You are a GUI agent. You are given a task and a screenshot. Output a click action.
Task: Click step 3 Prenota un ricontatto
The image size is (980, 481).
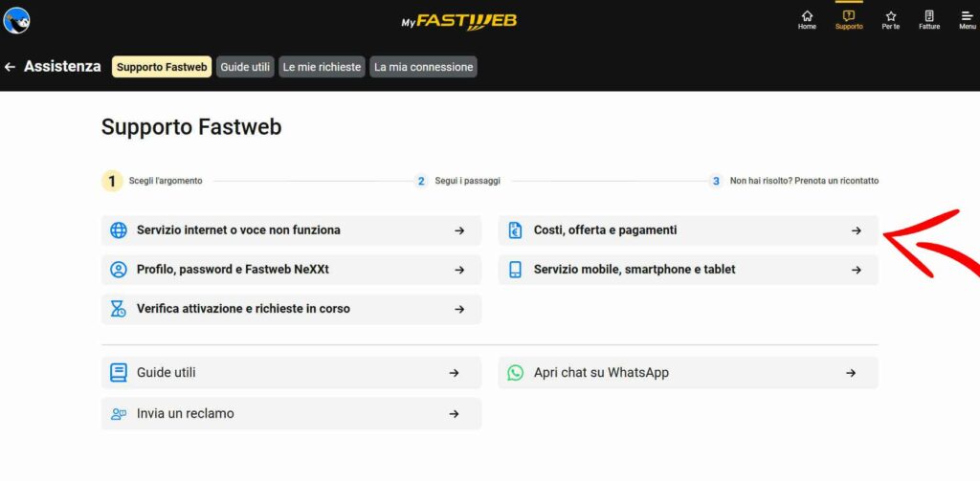point(793,181)
